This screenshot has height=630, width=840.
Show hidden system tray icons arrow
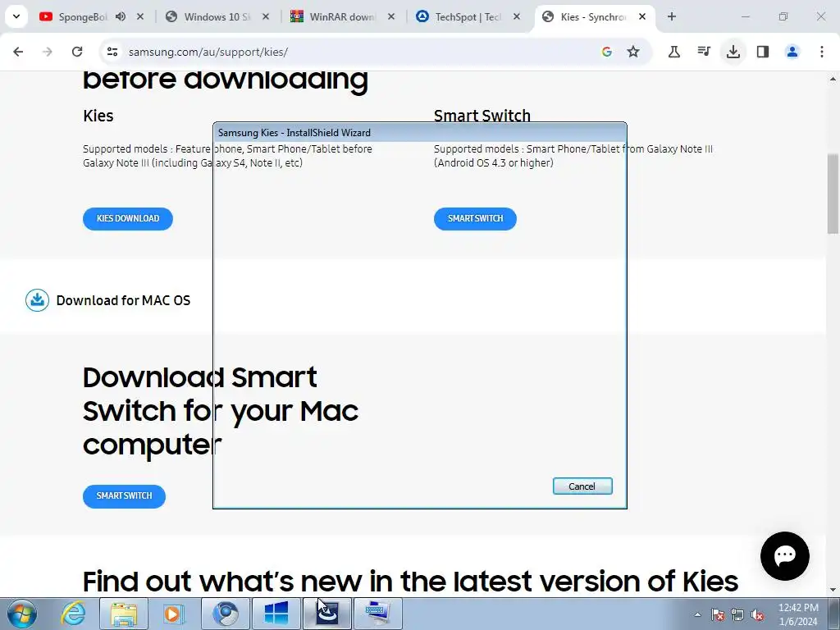pyautogui.click(x=697, y=614)
